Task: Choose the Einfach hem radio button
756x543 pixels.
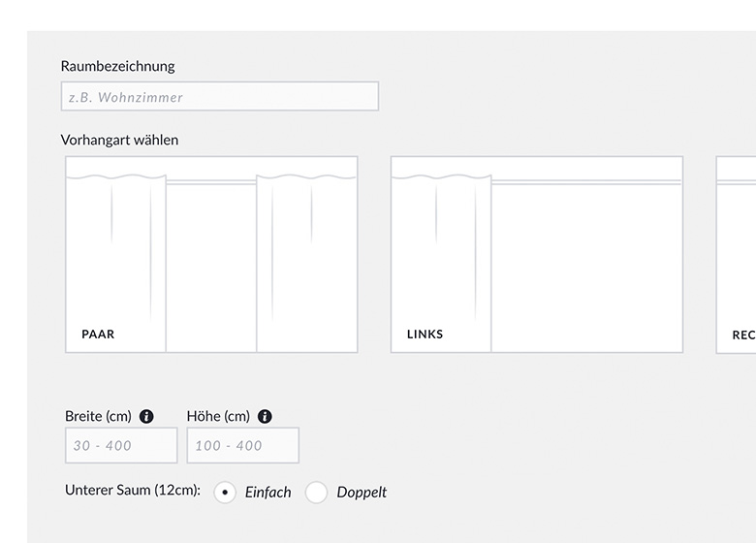Action: 225,493
